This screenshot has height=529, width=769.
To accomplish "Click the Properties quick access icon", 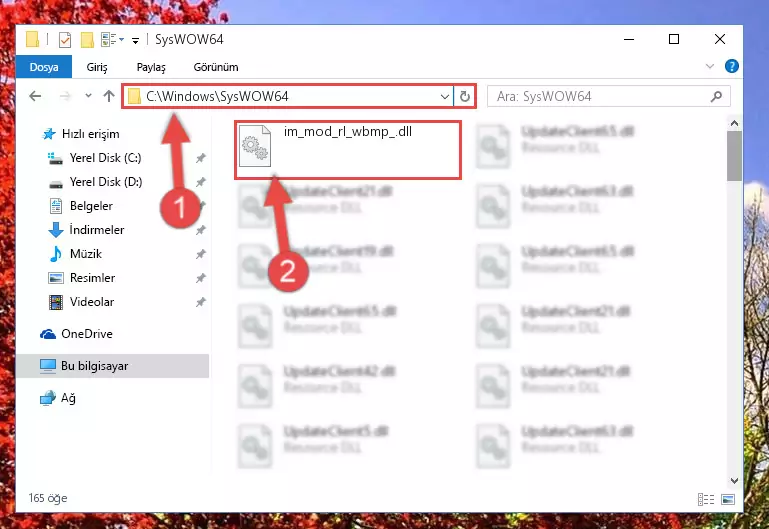I will [65, 40].
